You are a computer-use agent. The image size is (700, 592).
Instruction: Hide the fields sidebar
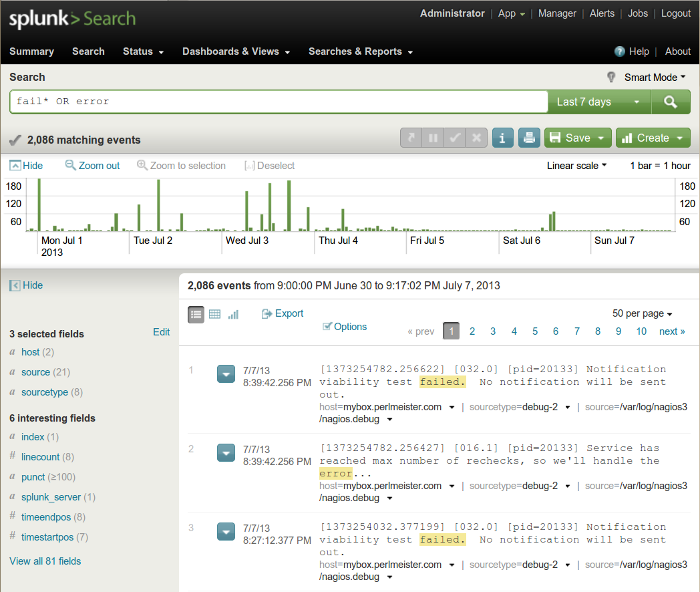(x=26, y=285)
